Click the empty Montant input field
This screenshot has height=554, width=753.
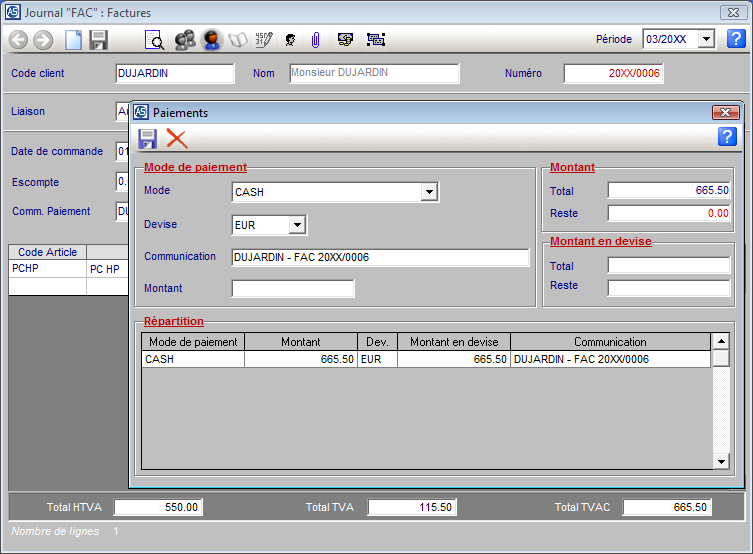coord(293,289)
